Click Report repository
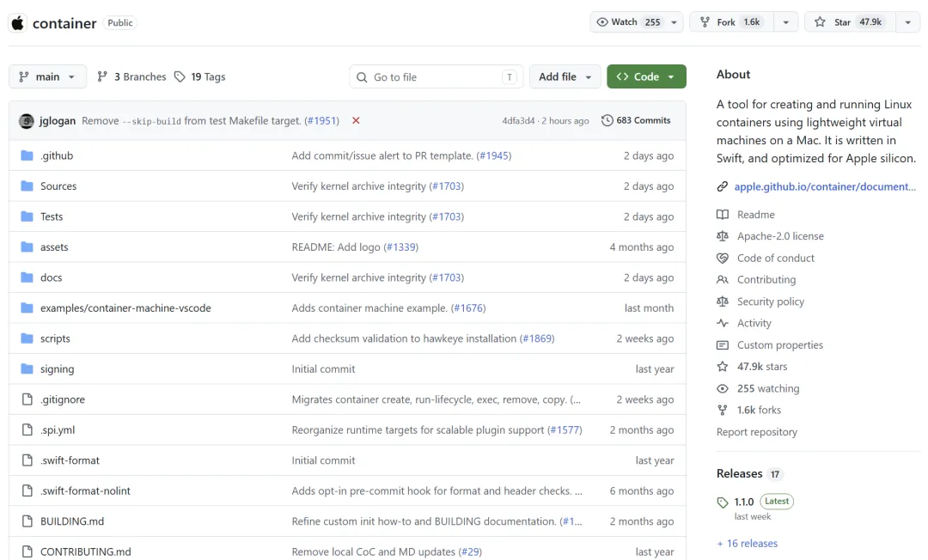Screen dimensions: 928x560 coord(757,432)
